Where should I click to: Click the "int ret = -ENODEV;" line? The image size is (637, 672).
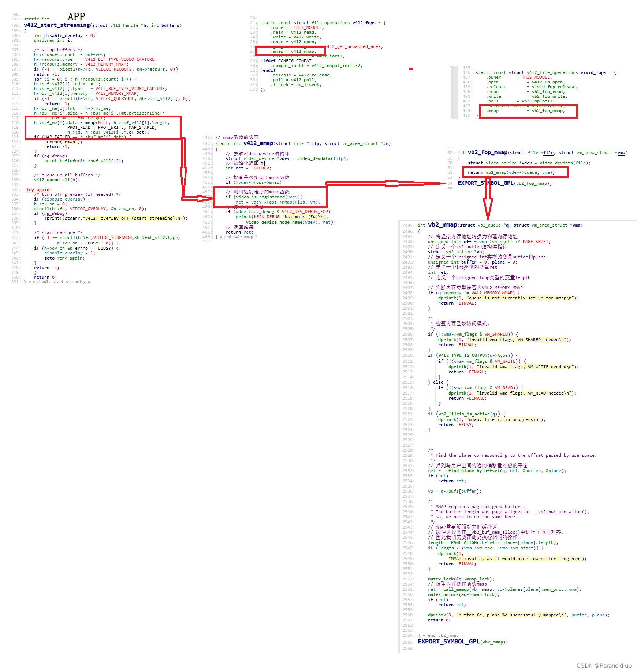(248, 168)
